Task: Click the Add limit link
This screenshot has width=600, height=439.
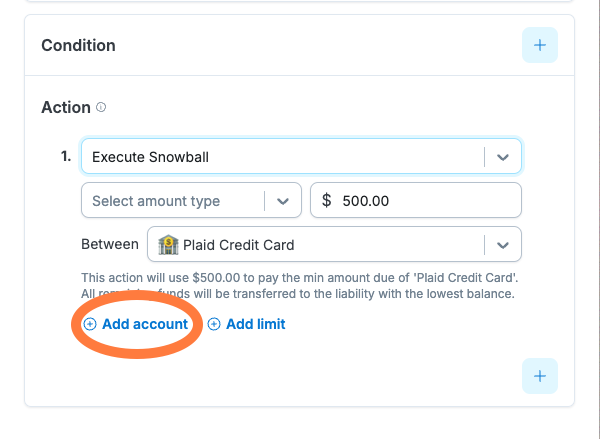Action: click(255, 324)
